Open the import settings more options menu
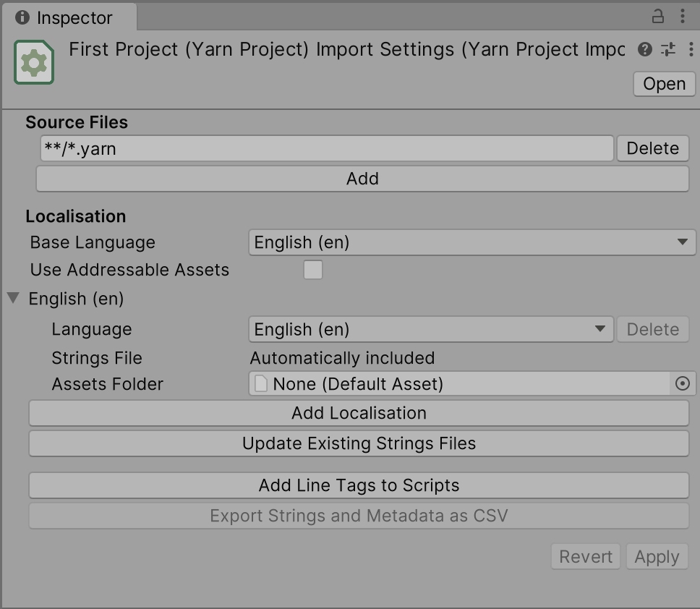700x609 pixels. [x=691, y=49]
